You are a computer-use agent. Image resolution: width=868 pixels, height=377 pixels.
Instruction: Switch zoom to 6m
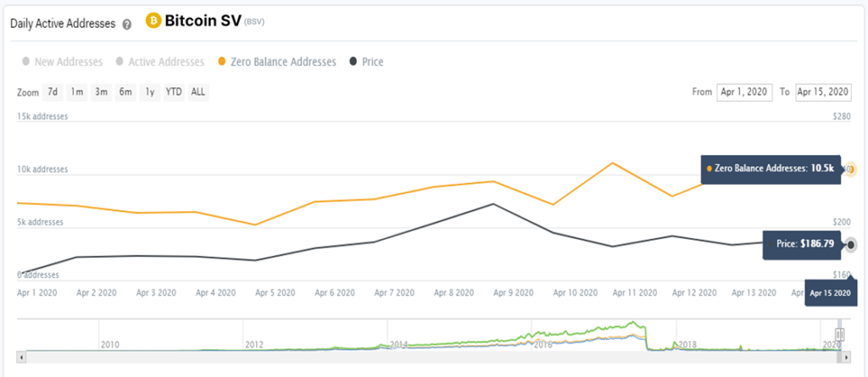click(x=125, y=92)
